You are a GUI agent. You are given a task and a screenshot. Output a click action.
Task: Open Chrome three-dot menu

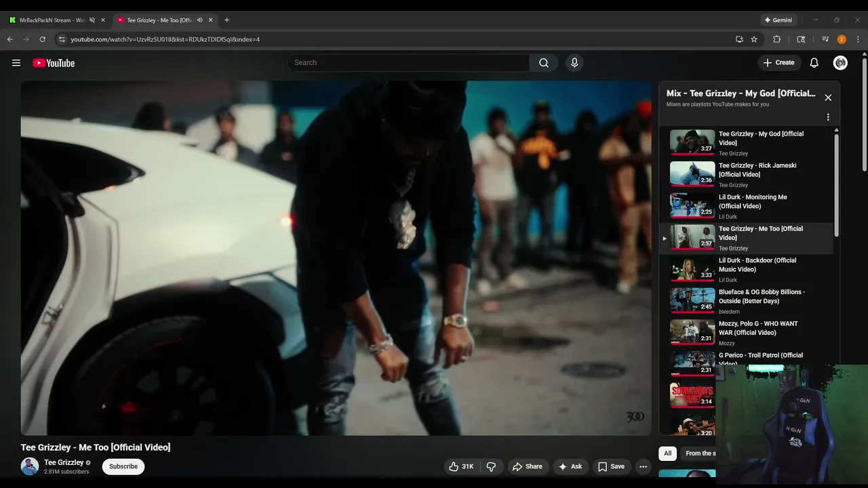[x=858, y=39]
